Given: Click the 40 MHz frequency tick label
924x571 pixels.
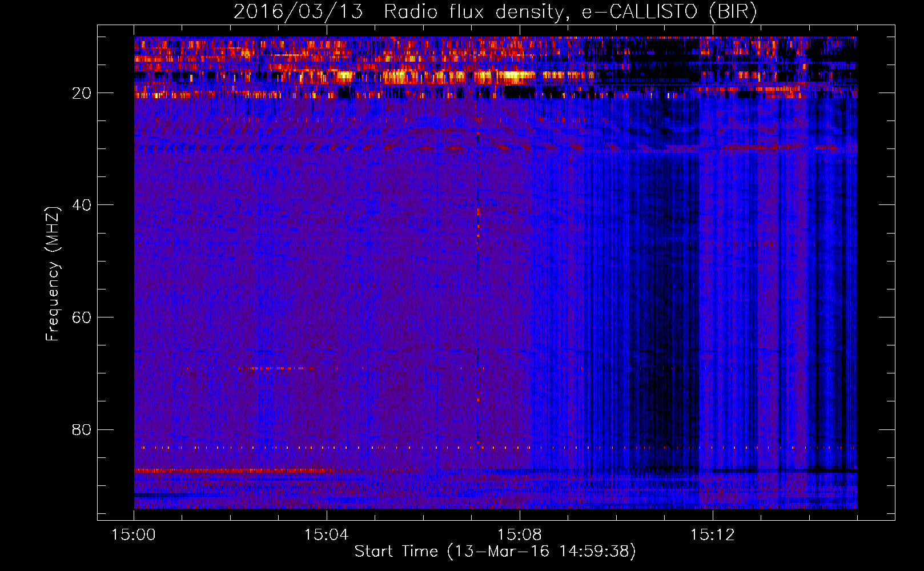Looking at the screenshot, I should [x=82, y=205].
